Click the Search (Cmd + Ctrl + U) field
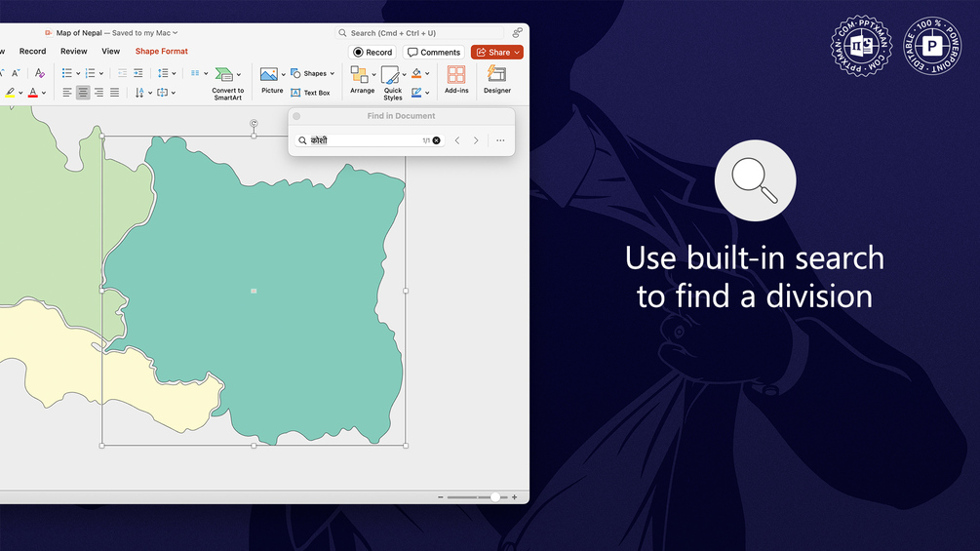Screen dimensions: 980x551 [419, 33]
